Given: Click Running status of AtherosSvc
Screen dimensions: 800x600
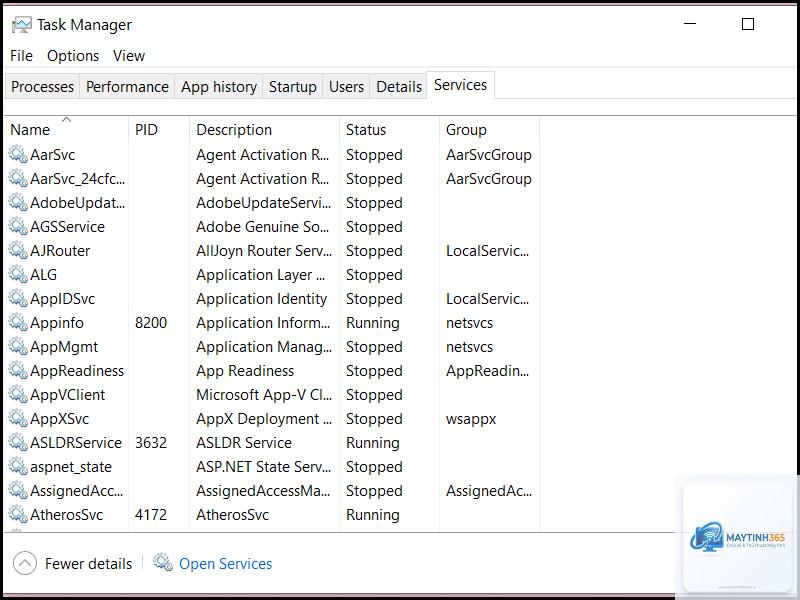Looking at the screenshot, I should click(373, 515).
